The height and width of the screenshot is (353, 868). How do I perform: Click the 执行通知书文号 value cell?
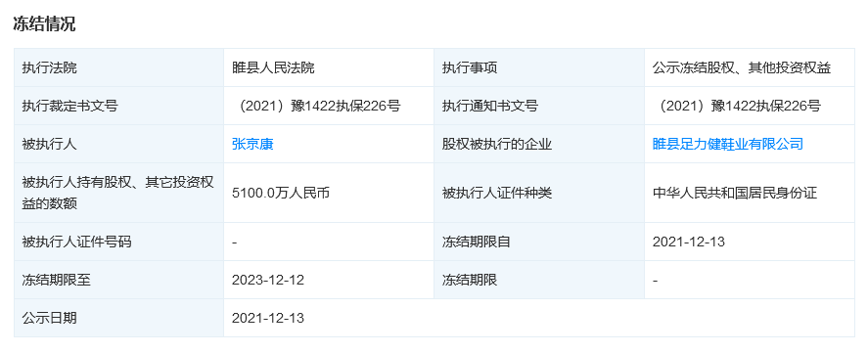tap(750, 107)
